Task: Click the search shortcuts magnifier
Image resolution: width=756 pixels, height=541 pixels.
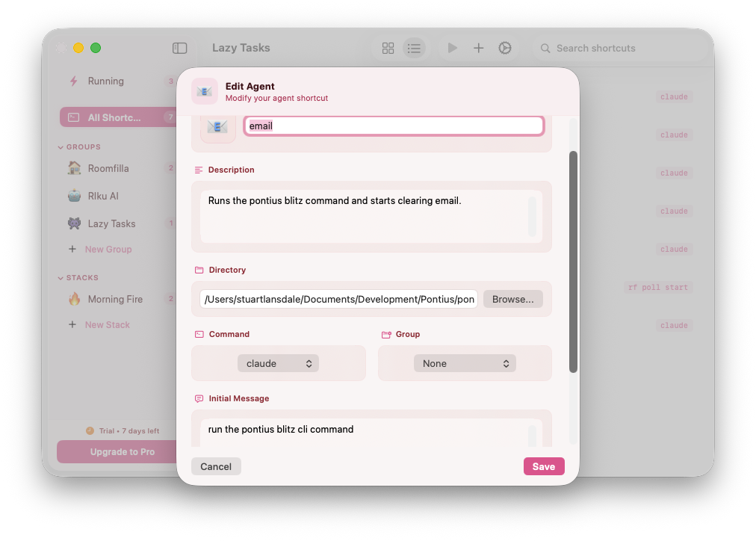Action: [546, 48]
